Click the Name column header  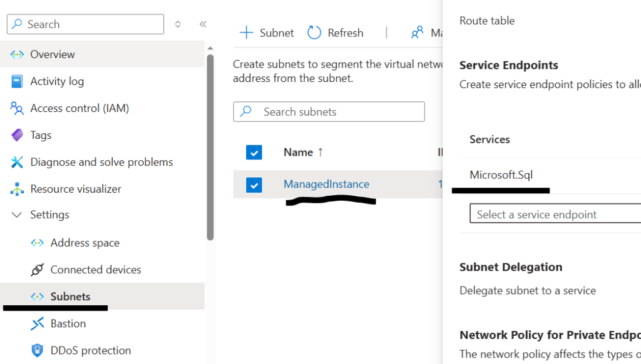[x=298, y=153]
